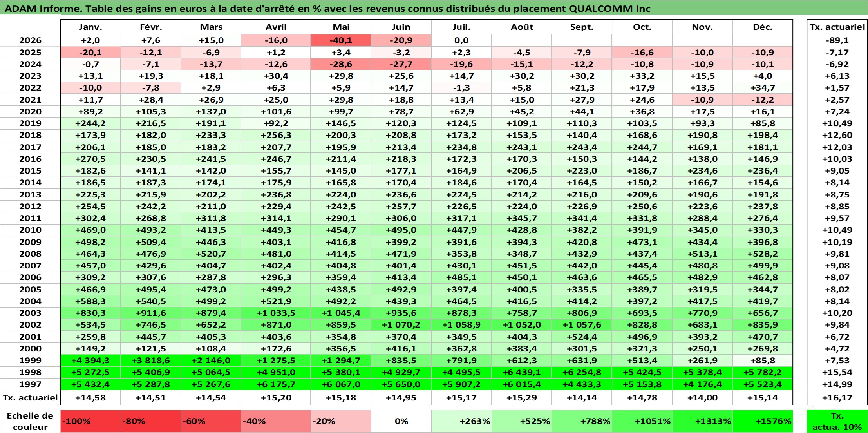Viewport: 868px width, 433px height.
Task: Click the +1576% bright green swatch
Action: [763, 421]
